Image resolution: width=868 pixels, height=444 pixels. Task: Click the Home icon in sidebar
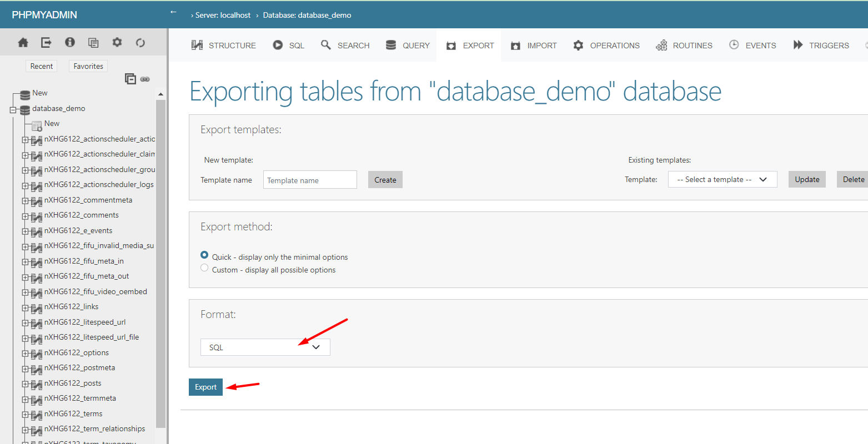pos(23,43)
